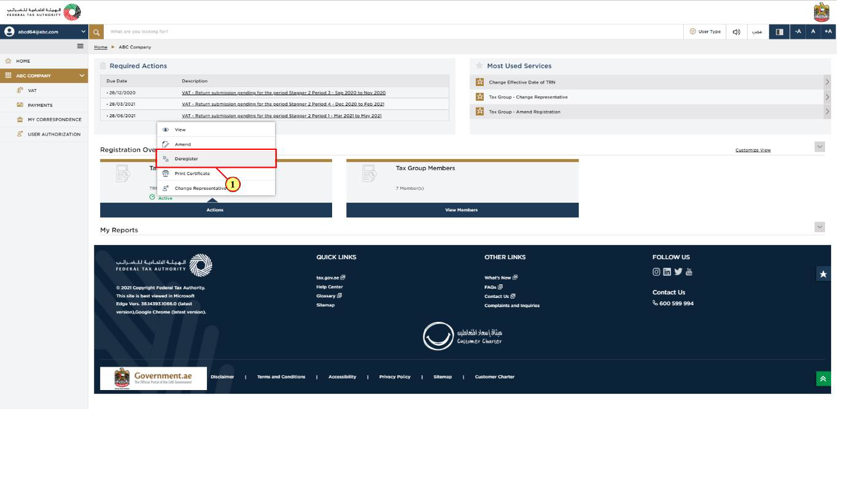868x492 pixels.
Task: Click the Actions button
Action: [216, 210]
